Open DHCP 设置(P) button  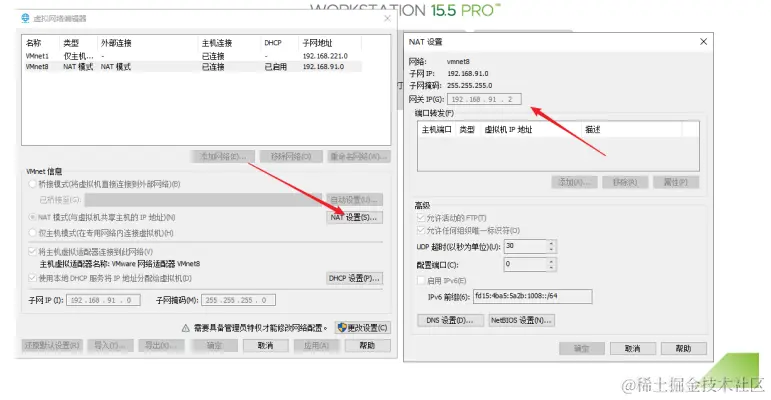354,278
